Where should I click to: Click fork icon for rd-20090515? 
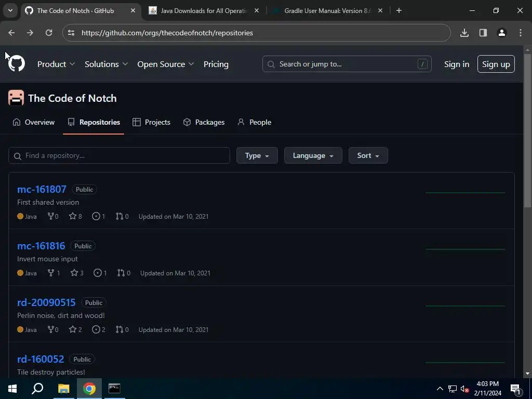point(51,329)
